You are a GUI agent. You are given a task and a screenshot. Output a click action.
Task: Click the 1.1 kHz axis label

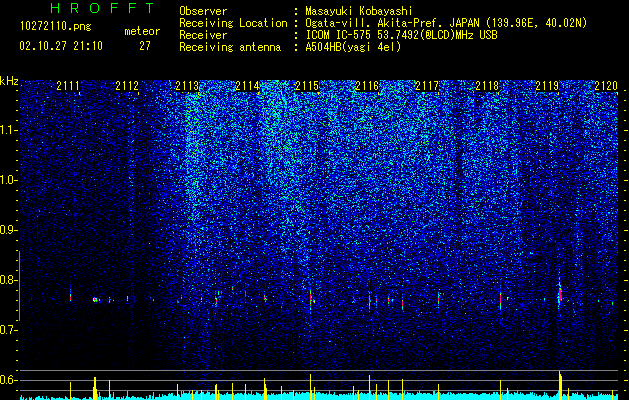tap(9, 130)
